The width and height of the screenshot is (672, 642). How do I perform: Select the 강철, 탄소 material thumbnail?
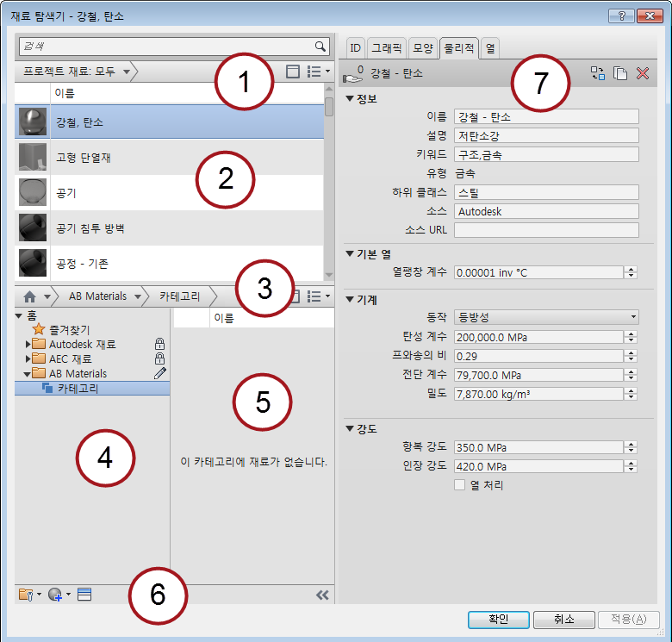point(33,122)
